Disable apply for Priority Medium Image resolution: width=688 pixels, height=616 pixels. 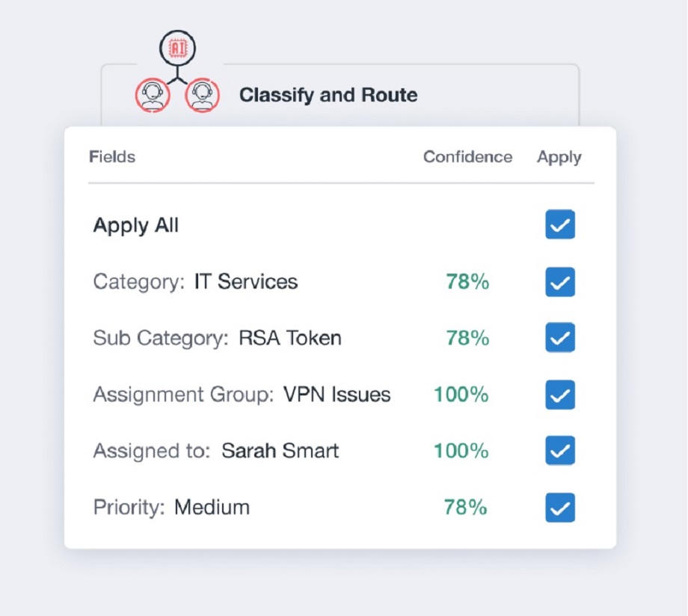pyautogui.click(x=559, y=507)
